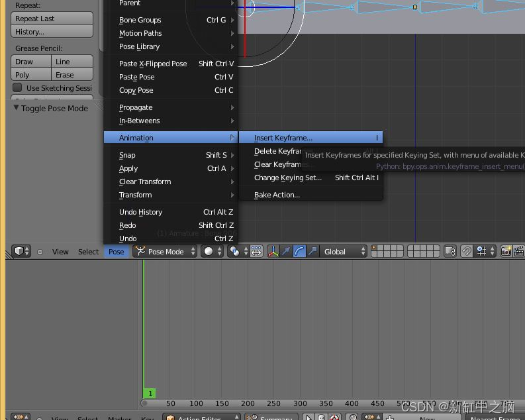Click the Grease Pencil Line button

(x=72, y=62)
